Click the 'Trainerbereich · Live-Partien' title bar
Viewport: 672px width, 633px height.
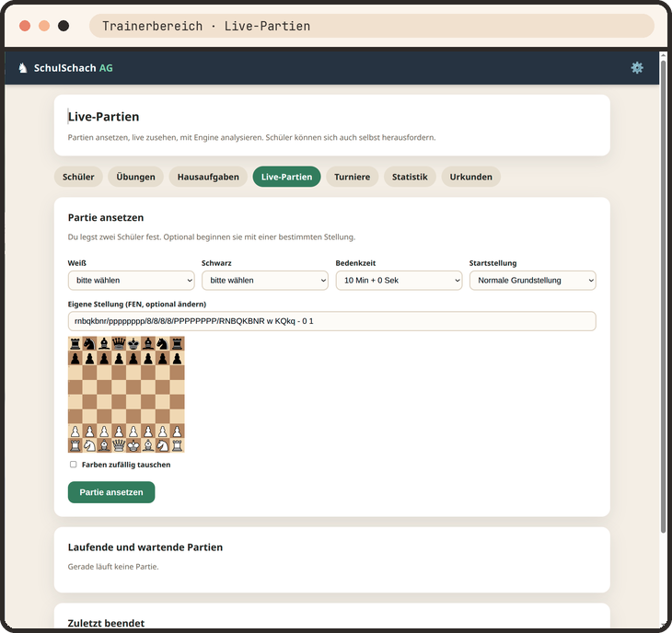click(372, 26)
